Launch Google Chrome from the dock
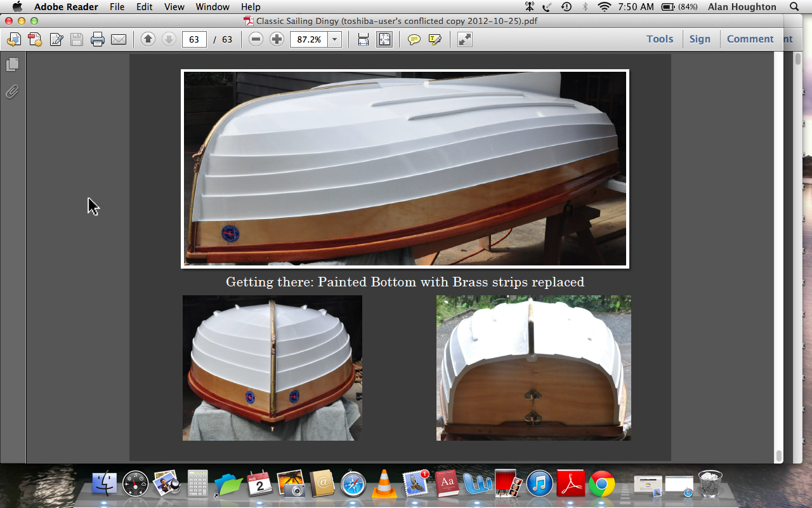The image size is (812, 508). tap(601, 485)
